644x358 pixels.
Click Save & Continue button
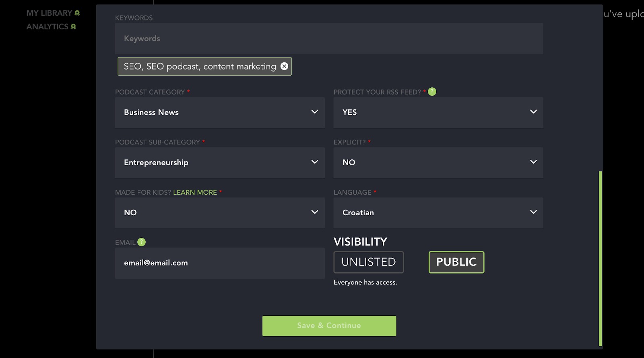(x=329, y=326)
